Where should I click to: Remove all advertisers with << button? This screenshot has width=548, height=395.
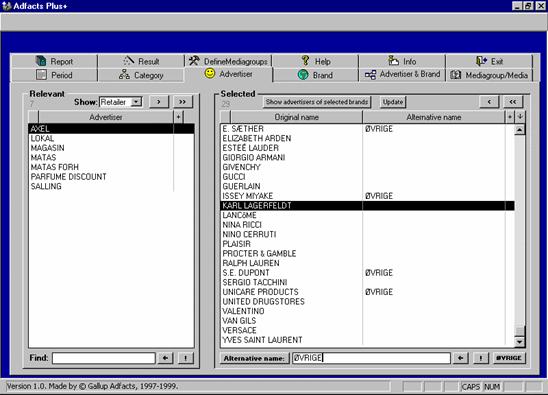click(x=512, y=102)
